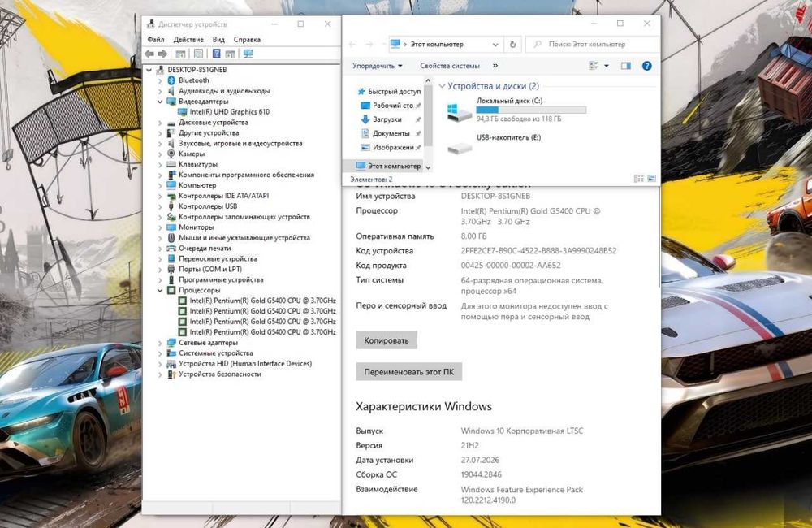
Task: Open Изображения in navigation pane
Action: point(391,147)
